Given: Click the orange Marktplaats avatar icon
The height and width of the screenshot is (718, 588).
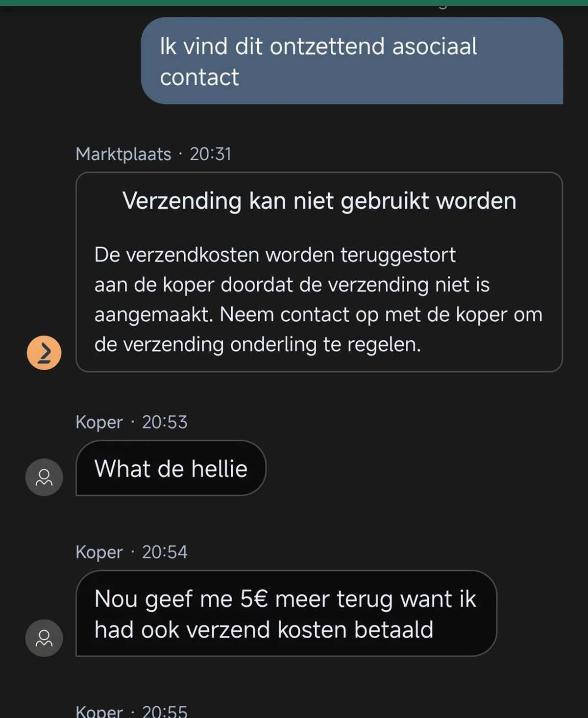Looking at the screenshot, I should [x=44, y=353].
